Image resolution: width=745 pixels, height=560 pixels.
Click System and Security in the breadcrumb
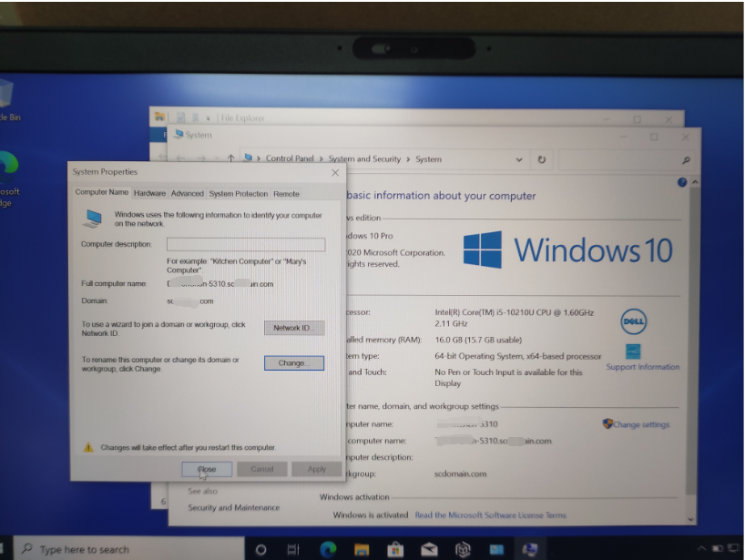tap(364, 158)
